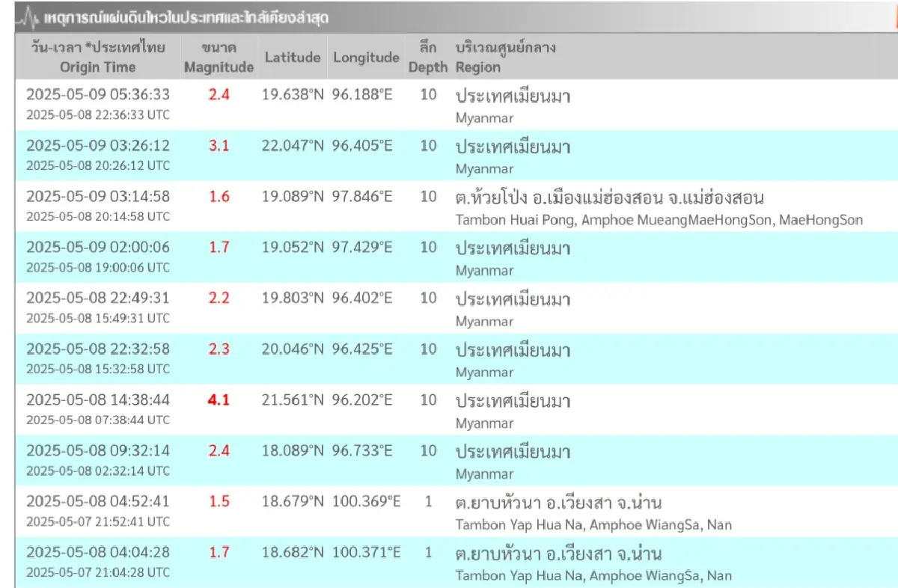The width and height of the screenshot is (898, 588).
Task: Click the latitude value 19.638°N
Action: pos(293,95)
